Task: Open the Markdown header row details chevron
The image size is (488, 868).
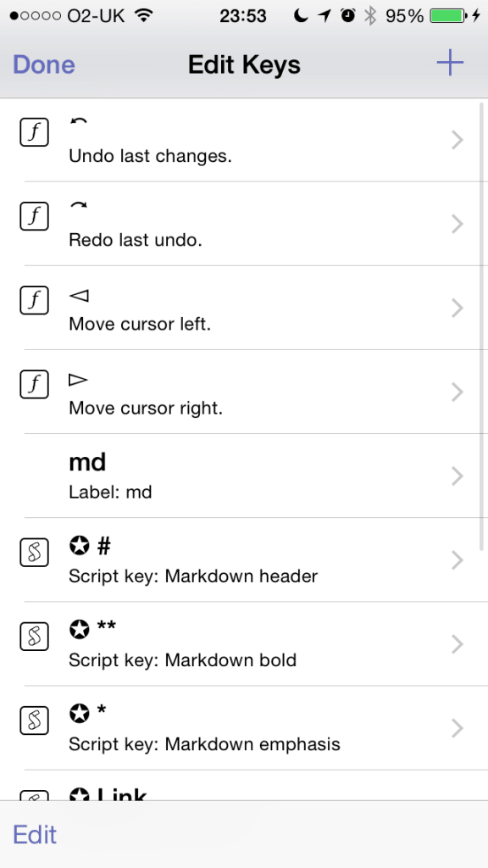Action: [x=457, y=560]
